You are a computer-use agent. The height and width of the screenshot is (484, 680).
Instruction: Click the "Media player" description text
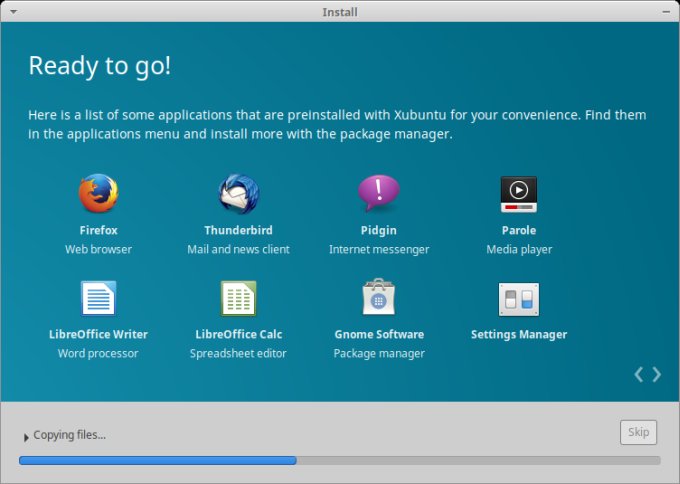519,249
